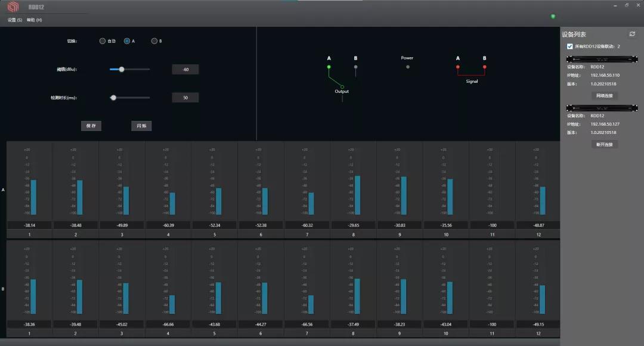This screenshot has height=346, width=644.
Task: Click the detection time field showing 50
Action: [185, 98]
